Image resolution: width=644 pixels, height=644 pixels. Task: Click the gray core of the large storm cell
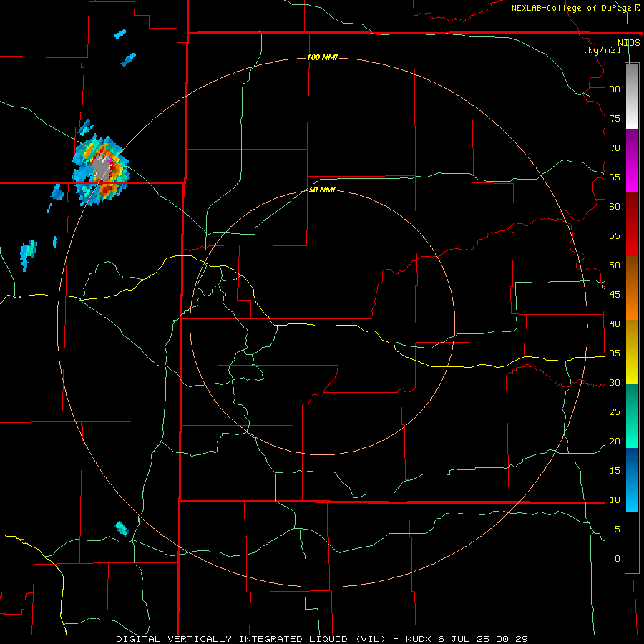coord(101,168)
